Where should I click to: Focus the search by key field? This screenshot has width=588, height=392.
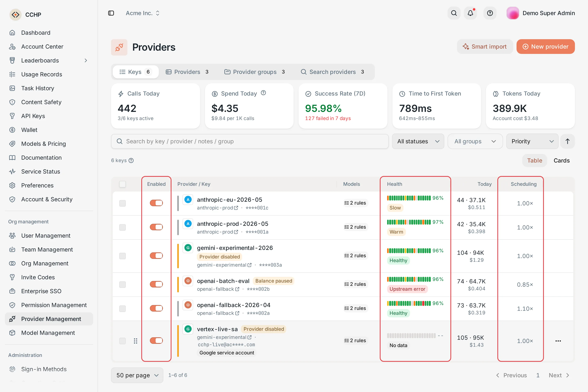[x=250, y=141]
